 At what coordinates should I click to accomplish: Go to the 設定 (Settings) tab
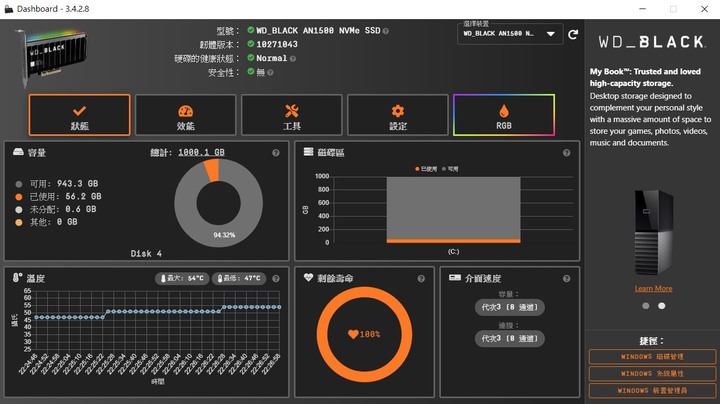398,115
